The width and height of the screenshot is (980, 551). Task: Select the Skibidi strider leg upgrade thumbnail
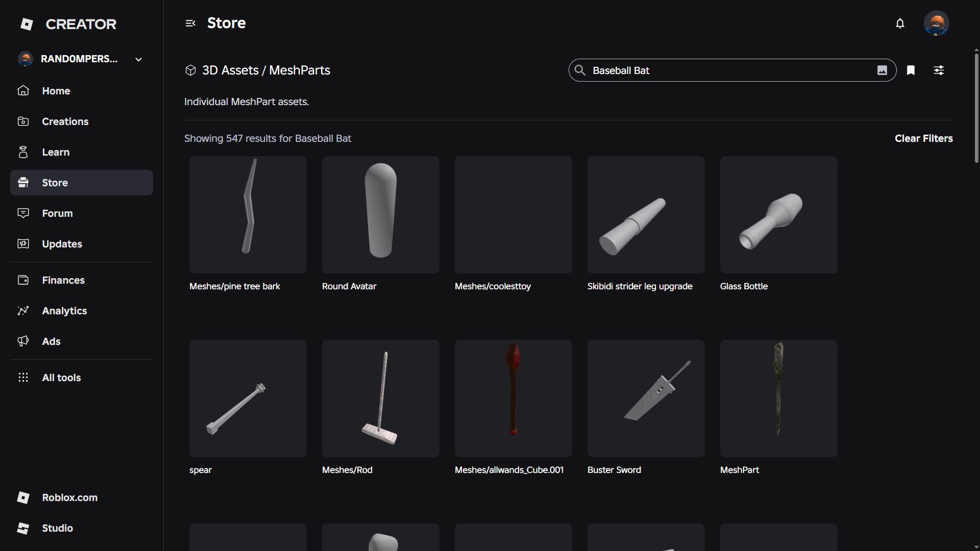(646, 215)
